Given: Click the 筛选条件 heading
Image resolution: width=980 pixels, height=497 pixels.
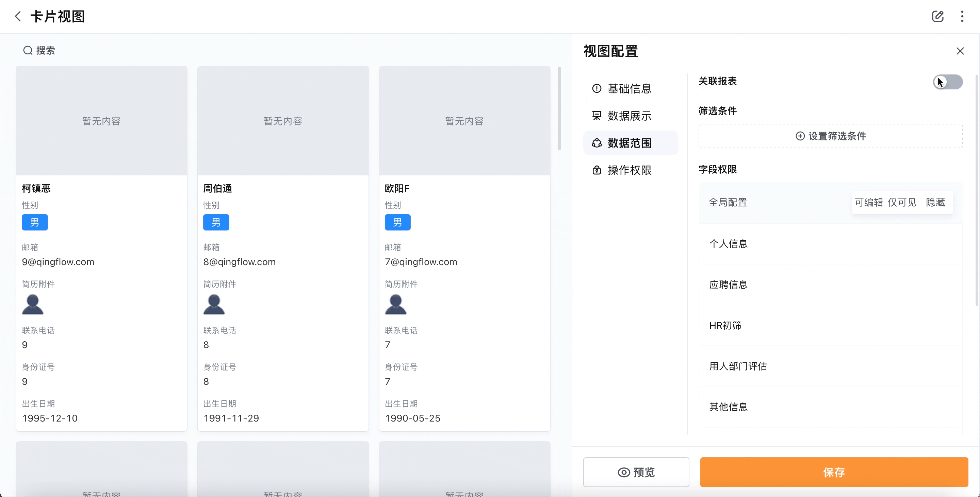Looking at the screenshot, I should click(x=718, y=110).
